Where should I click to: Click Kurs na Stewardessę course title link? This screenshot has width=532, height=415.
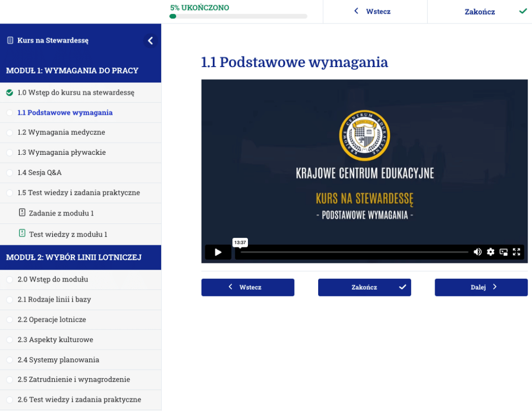tap(53, 40)
